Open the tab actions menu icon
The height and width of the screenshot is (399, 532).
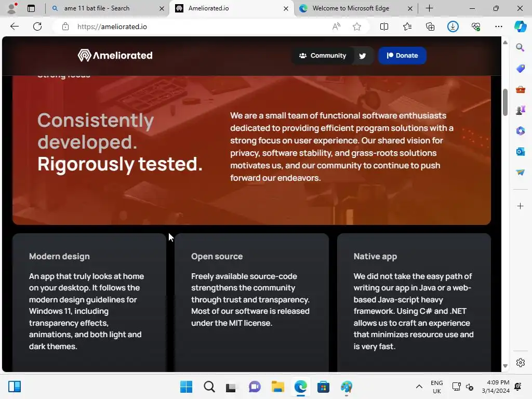(x=31, y=8)
